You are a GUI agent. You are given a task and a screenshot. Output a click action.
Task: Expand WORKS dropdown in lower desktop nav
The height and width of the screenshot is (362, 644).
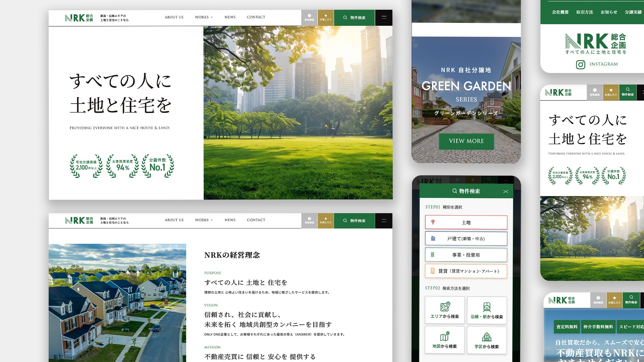(204, 220)
